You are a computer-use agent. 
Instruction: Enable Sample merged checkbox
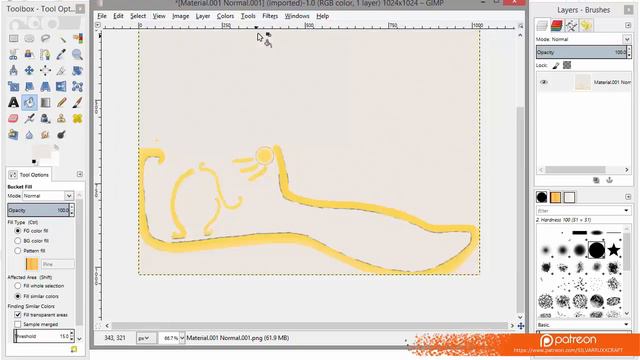click(18, 324)
